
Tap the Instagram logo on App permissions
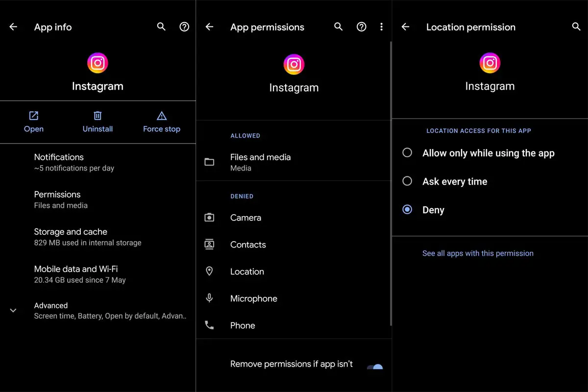point(294,64)
